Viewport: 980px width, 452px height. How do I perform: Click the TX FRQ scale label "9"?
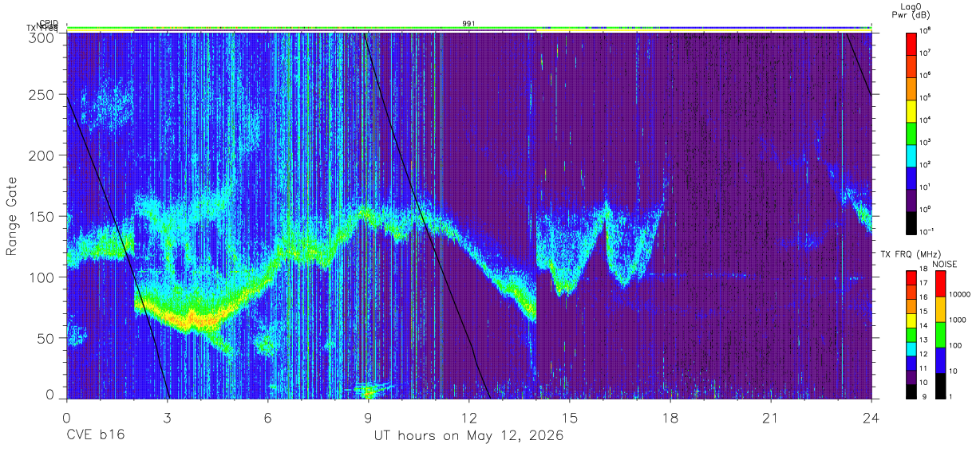(x=923, y=396)
